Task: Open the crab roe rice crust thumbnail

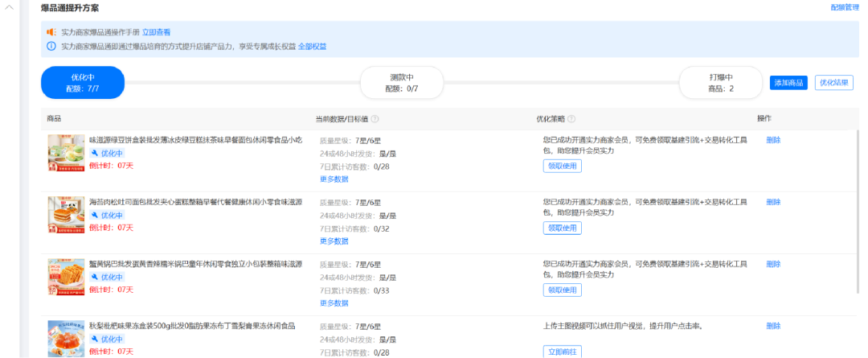Action: (x=66, y=277)
